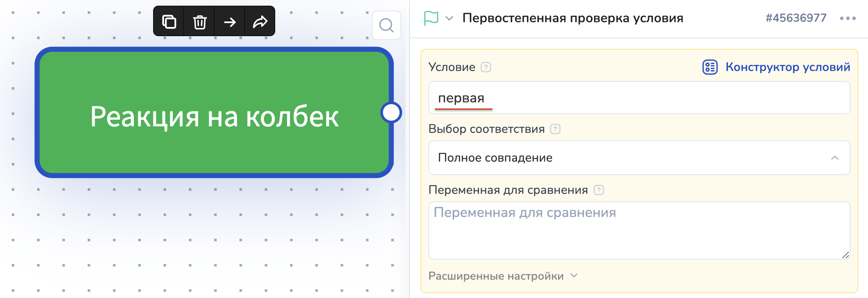The height and width of the screenshot is (298, 868).
Task: Click help icon next to Условие
Action: 486,67
